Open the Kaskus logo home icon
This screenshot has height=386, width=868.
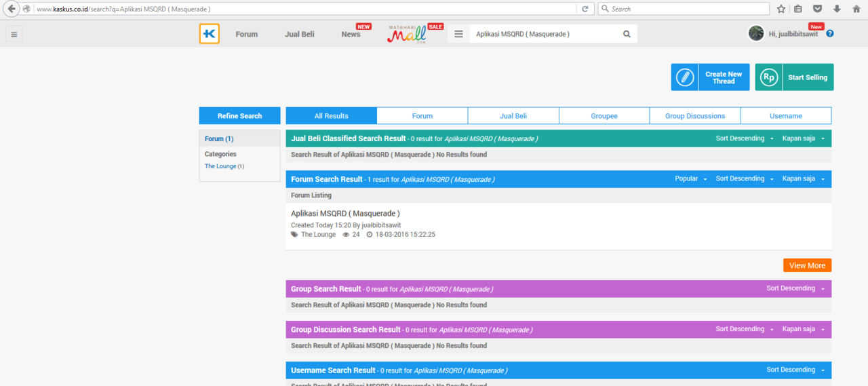tap(210, 34)
